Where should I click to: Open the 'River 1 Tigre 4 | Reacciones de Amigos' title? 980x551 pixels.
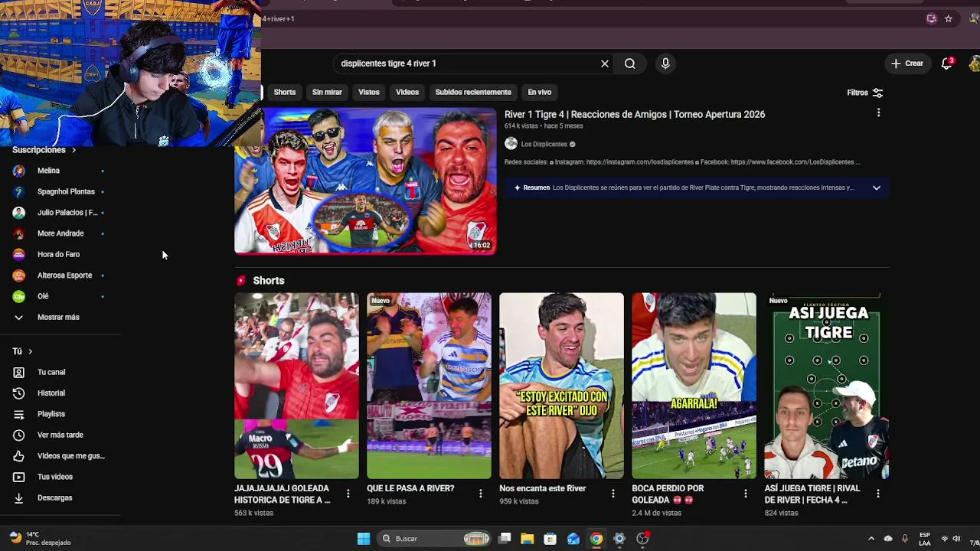[635, 114]
